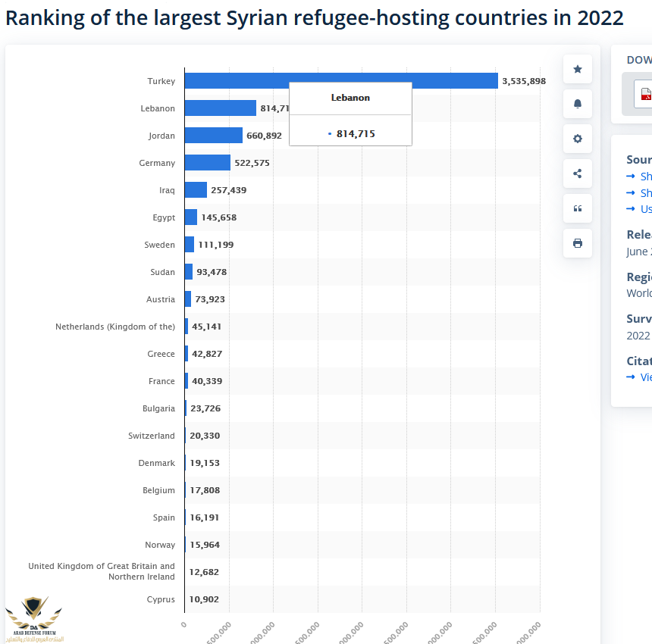Click the Arab Defense Forum logo

pyautogui.click(x=33, y=619)
